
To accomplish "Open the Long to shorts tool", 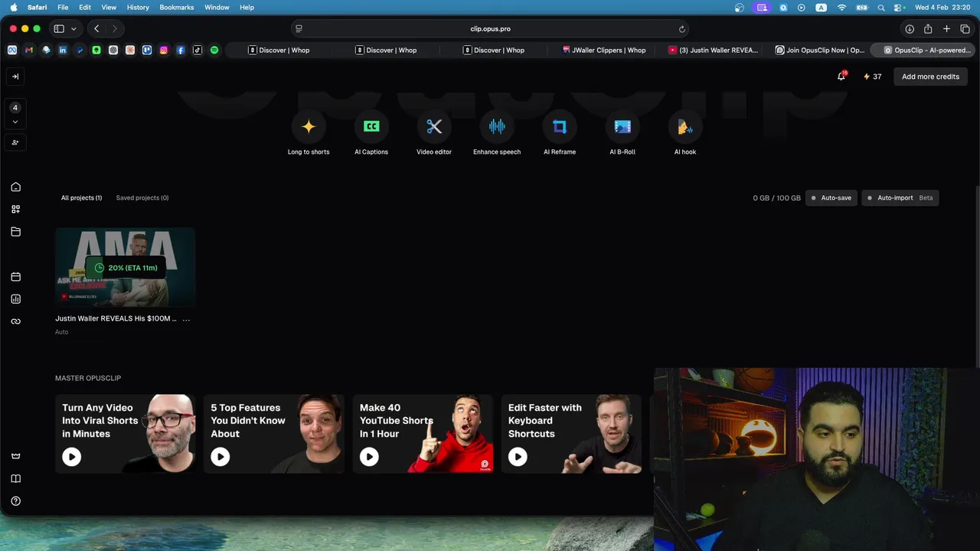I will tap(309, 127).
